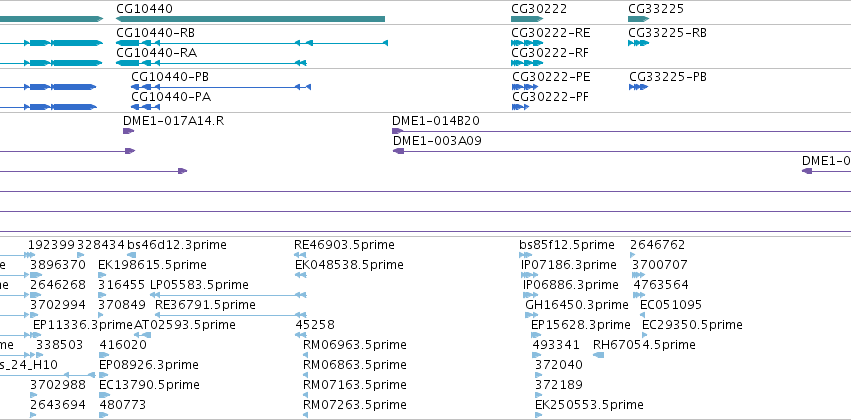Select EST AT02593.5prime label

(x=185, y=324)
